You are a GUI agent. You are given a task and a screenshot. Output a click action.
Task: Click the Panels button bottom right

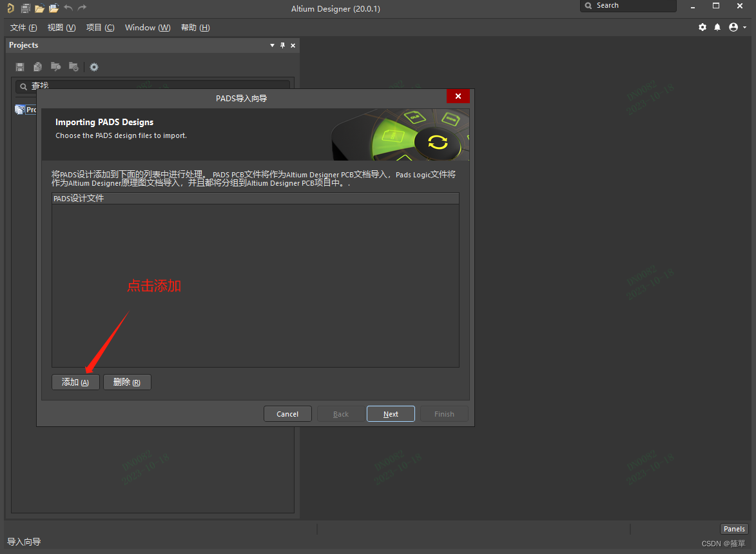(734, 528)
